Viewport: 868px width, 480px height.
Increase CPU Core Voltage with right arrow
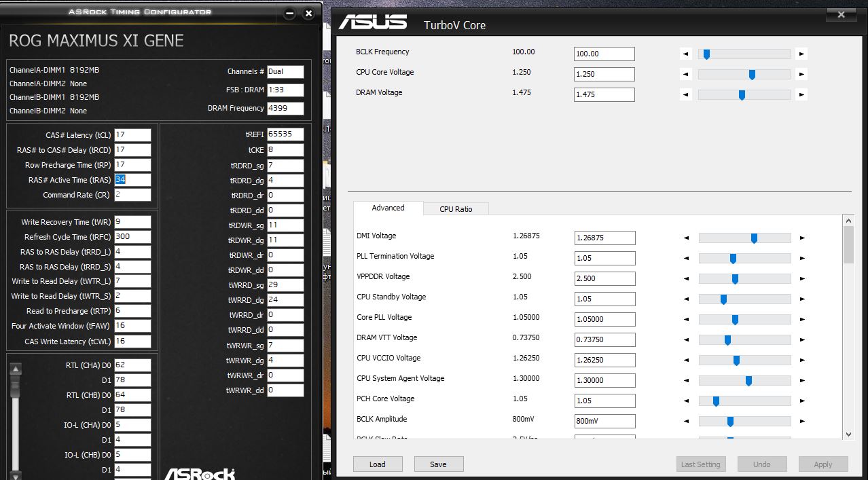[802, 75]
